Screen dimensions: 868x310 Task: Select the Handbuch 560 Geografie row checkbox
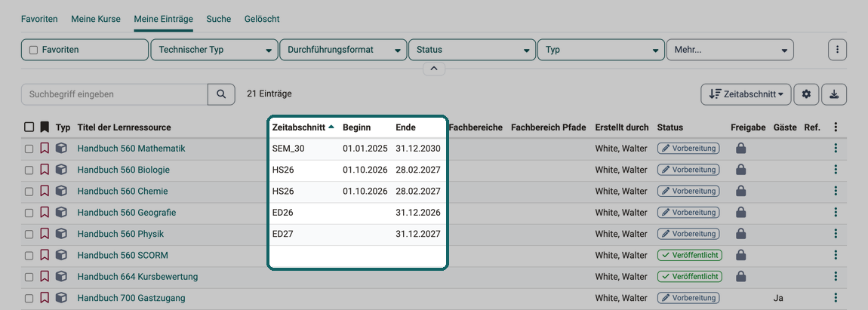pyautogui.click(x=29, y=213)
